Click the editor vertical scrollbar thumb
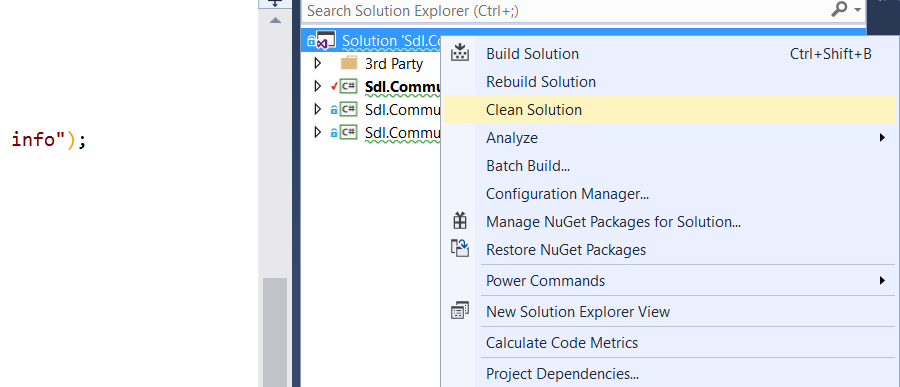Screen dimensions: 900x387 275,332
